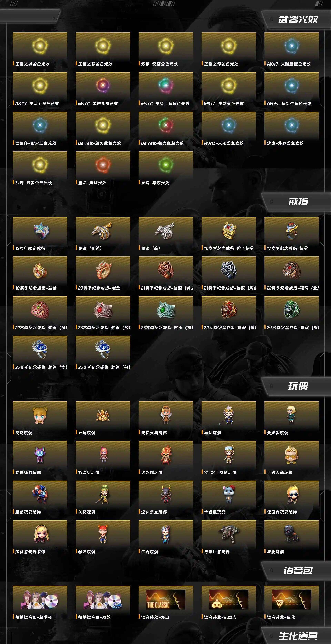
Task: Choose the 语音特效-机器人 thumbnail
Action: point(228,600)
